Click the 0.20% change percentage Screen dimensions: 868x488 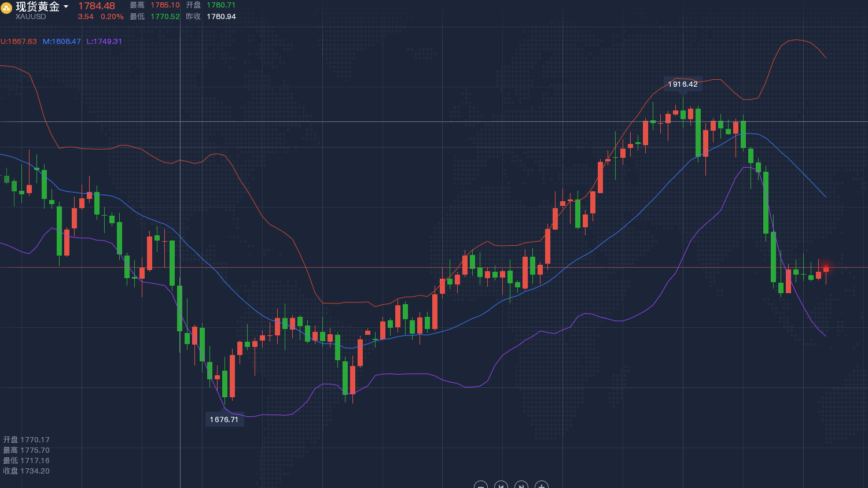pos(112,17)
